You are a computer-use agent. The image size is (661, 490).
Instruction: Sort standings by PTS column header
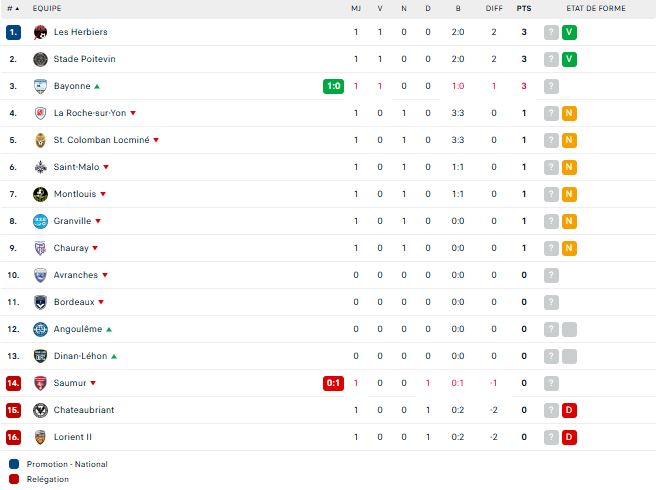tap(524, 8)
